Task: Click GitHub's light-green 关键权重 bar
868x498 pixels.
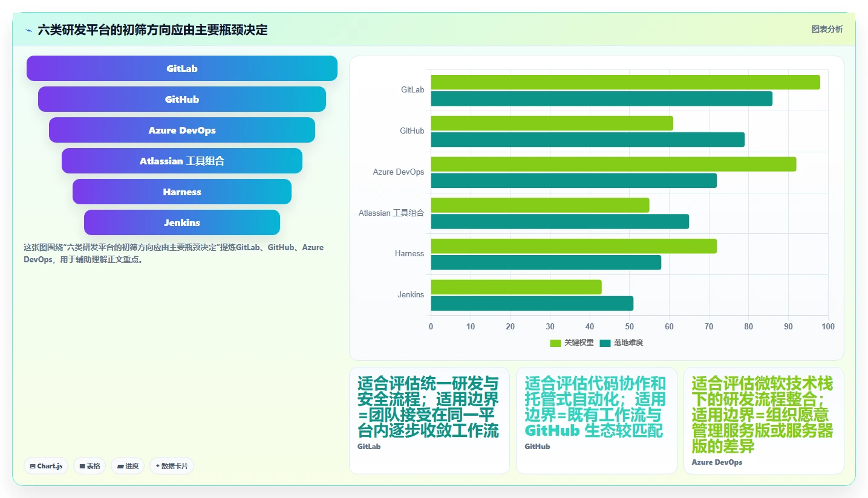Action: (x=552, y=123)
